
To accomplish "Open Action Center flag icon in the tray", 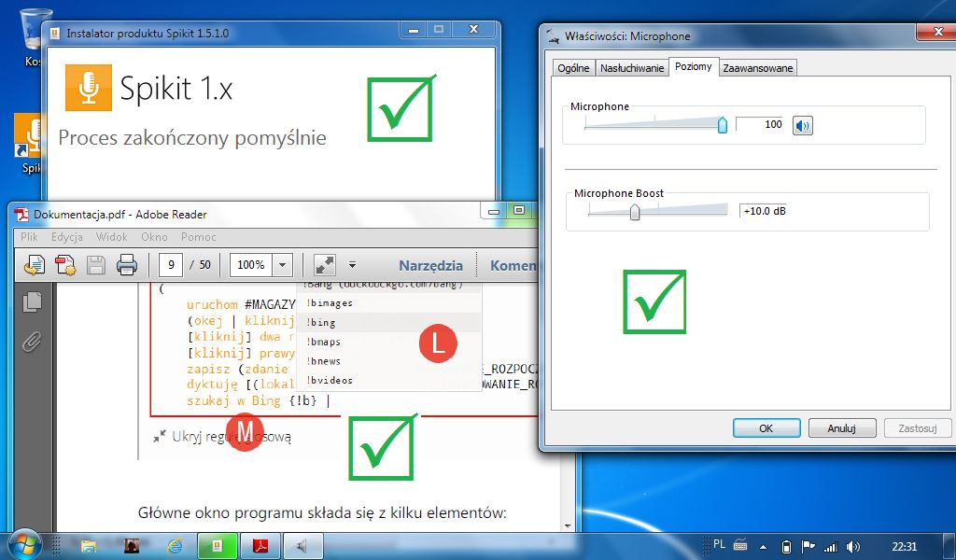I will click(x=808, y=546).
